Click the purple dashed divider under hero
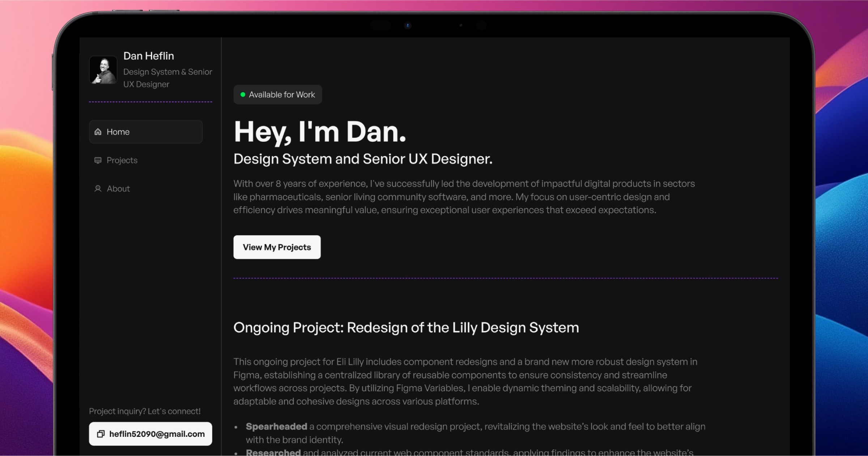868x456 pixels. coord(505,278)
